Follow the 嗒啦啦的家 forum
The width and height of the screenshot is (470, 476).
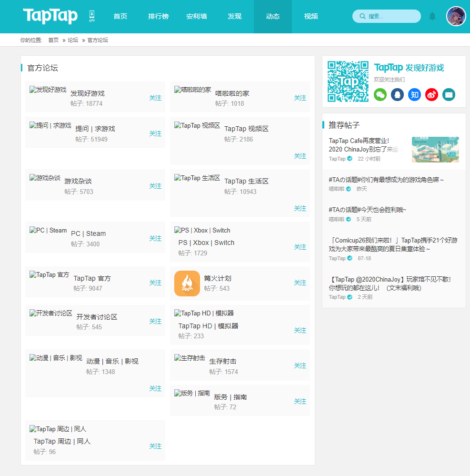coord(300,98)
